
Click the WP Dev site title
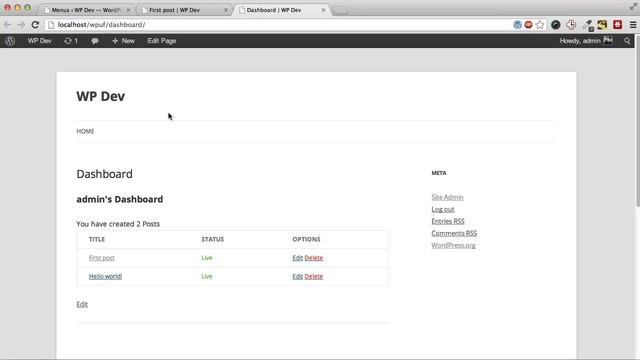pos(101,96)
